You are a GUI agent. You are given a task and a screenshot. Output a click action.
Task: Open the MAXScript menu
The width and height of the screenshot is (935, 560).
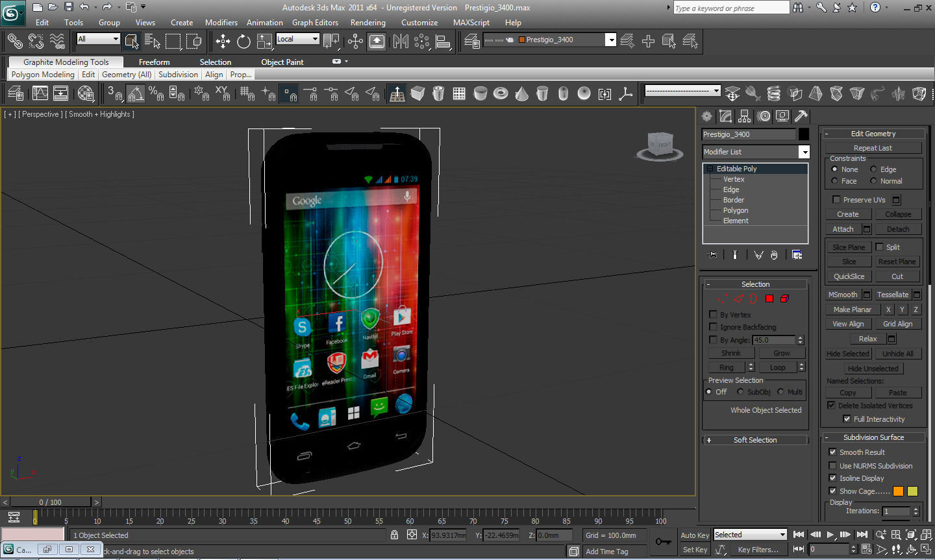(x=471, y=22)
